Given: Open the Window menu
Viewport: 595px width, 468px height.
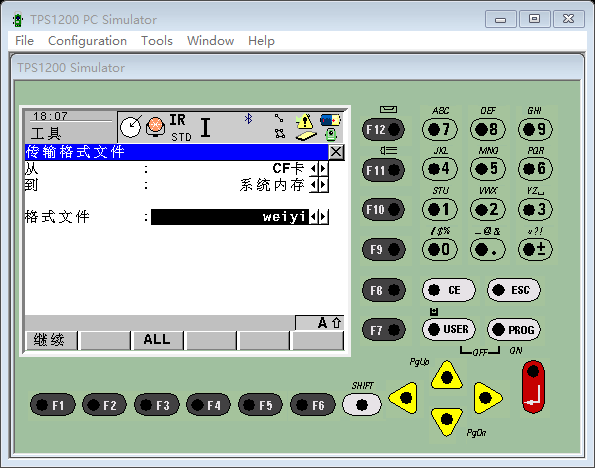Looking at the screenshot, I should click(x=210, y=41).
